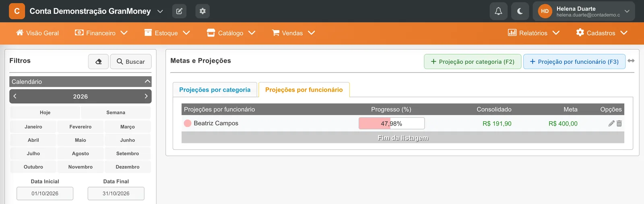The width and height of the screenshot is (644, 204).
Task: Click the R$ 191,90 consolidated value
Action: 497,124
